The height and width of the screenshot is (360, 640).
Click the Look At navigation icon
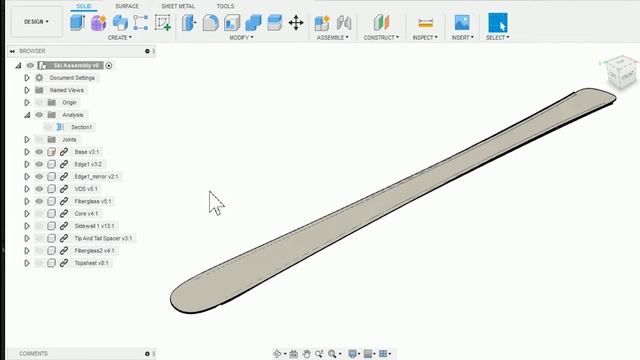pyautogui.click(x=293, y=354)
